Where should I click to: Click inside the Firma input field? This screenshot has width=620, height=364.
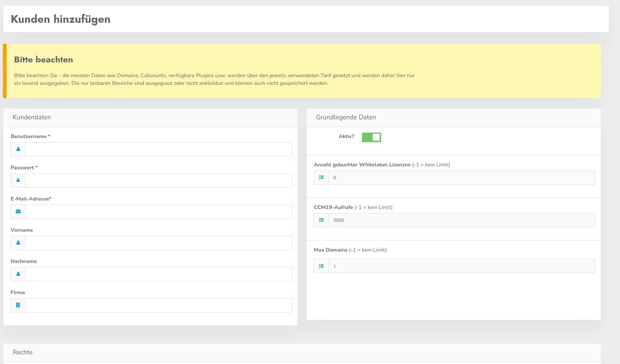(x=158, y=305)
